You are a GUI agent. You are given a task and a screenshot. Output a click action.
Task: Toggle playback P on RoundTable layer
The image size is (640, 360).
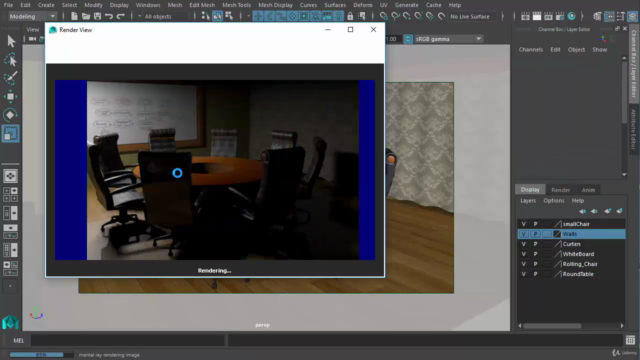pos(536,274)
